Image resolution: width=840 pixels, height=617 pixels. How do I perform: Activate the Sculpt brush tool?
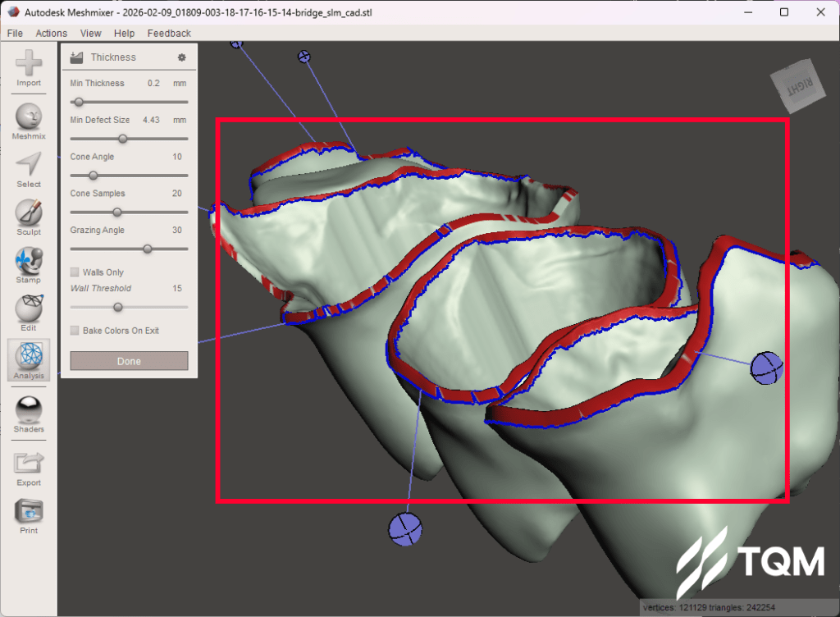(29, 213)
